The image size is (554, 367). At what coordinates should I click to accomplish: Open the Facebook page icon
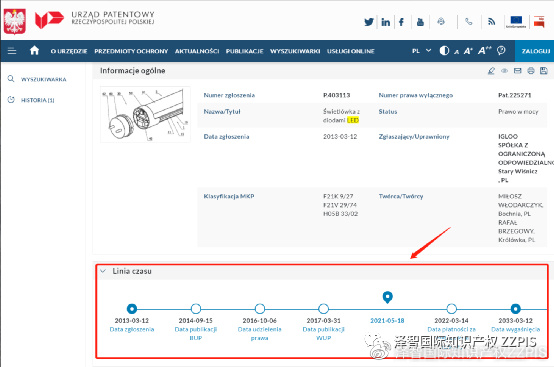[x=401, y=22]
